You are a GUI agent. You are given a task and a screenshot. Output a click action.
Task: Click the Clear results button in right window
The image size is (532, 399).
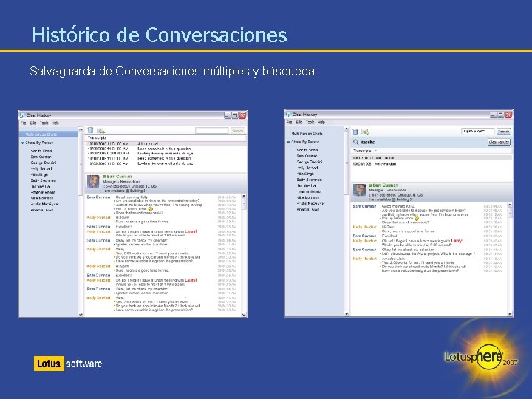(499, 142)
